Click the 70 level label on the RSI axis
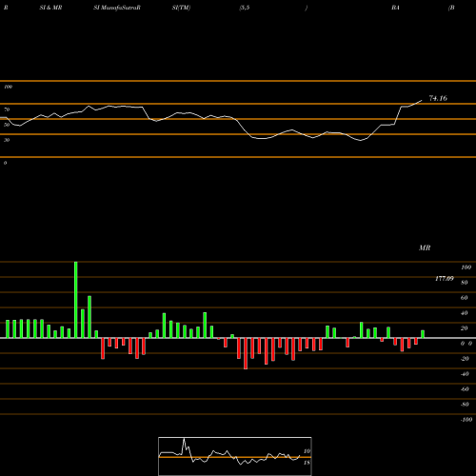This screenshot has height=476, width=476. 7,109
